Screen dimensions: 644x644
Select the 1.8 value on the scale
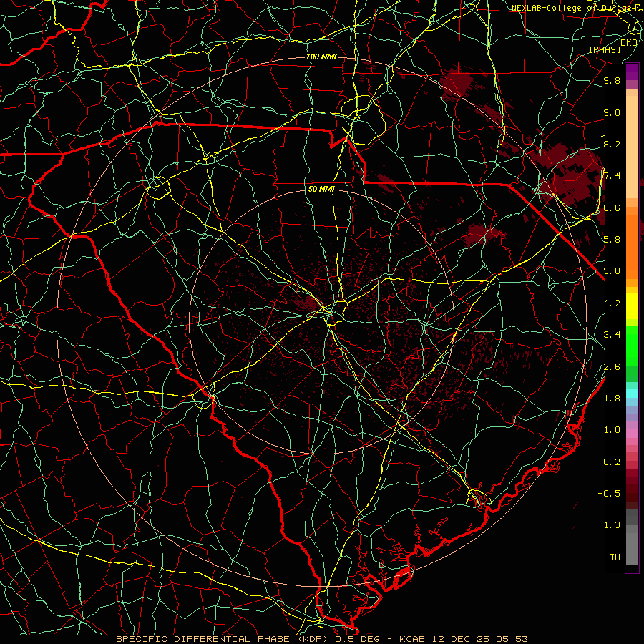point(612,399)
